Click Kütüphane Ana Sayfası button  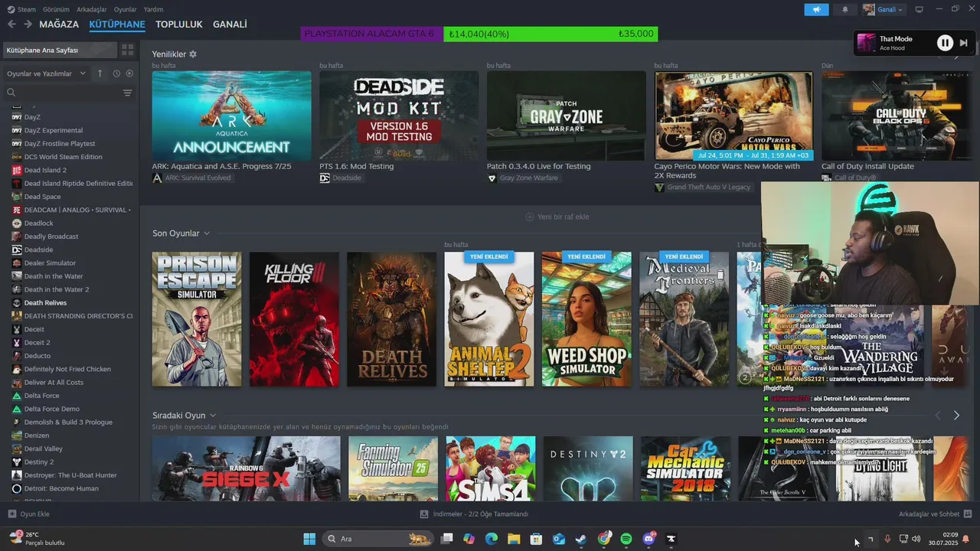pyautogui.click(x=60, y=50)
